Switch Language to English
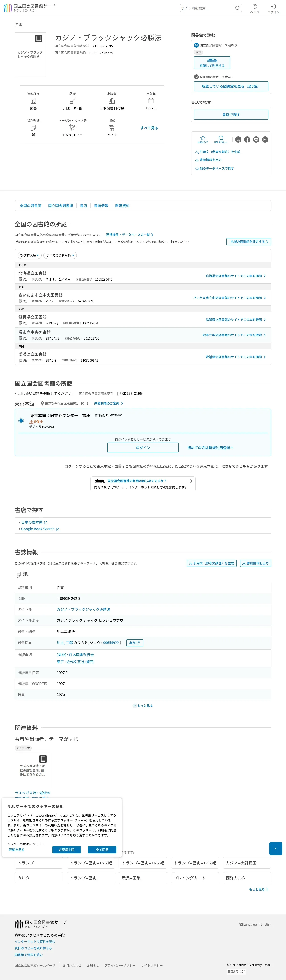The width and height of the screenshot is (286, 980). pyautogui.click(x=255, y=924)
